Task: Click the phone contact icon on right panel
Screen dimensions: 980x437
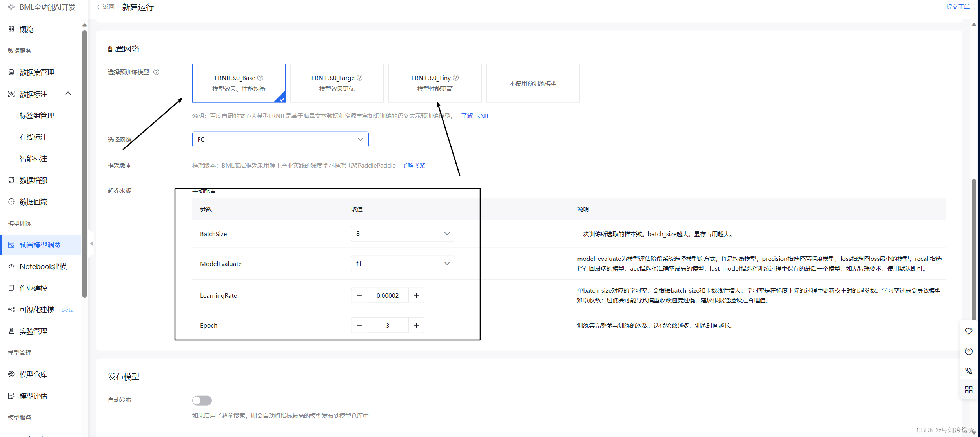Action: [x=969, y=371]
